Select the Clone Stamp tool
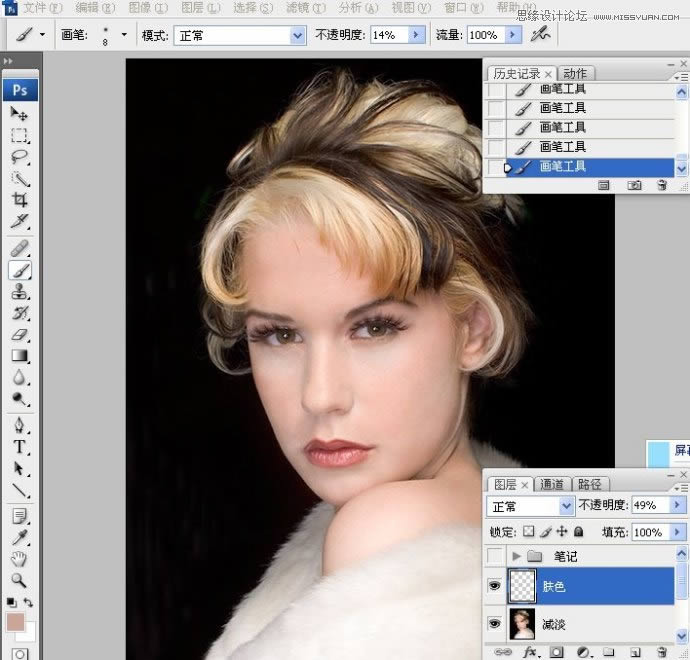The width and height of the screenshot is (690, 660). pos(20,292)
